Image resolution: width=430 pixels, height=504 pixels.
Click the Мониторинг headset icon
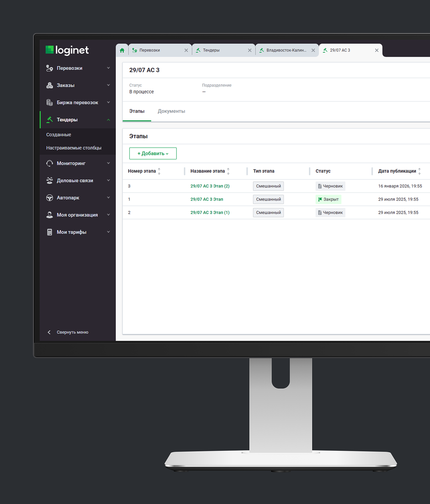click(50, 163)
